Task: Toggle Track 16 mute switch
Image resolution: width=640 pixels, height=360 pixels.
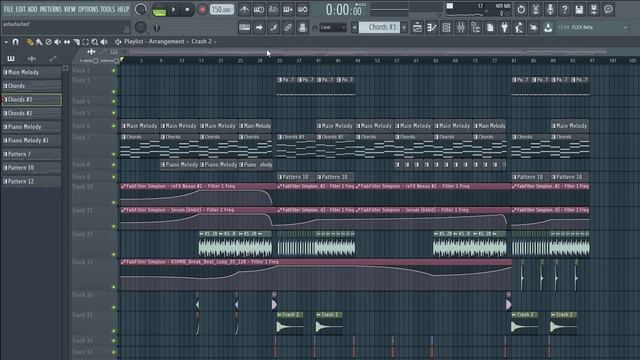Action: coord(114,341)
